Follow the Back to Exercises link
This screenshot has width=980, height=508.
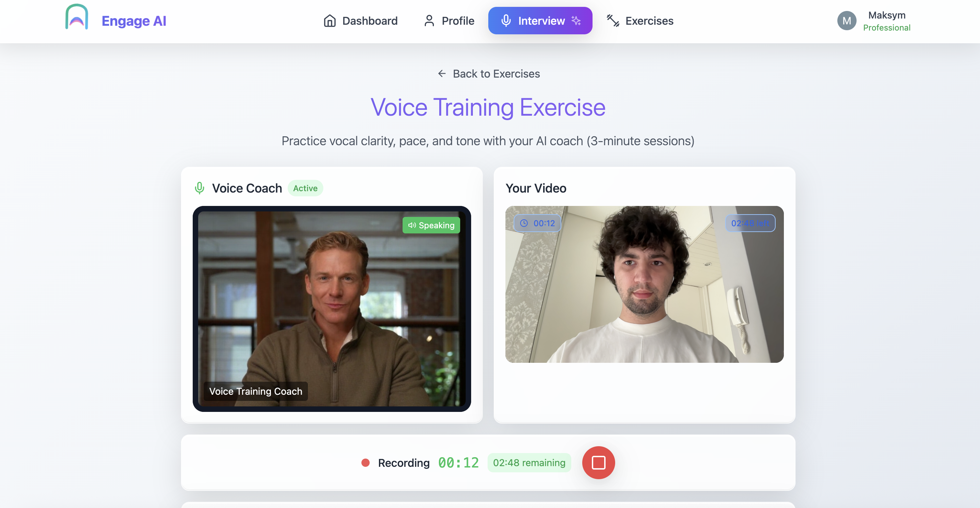[489, 73]
